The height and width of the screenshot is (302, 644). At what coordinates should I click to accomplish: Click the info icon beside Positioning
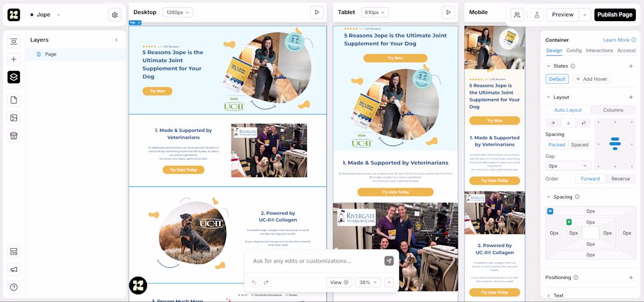(576, 277)
